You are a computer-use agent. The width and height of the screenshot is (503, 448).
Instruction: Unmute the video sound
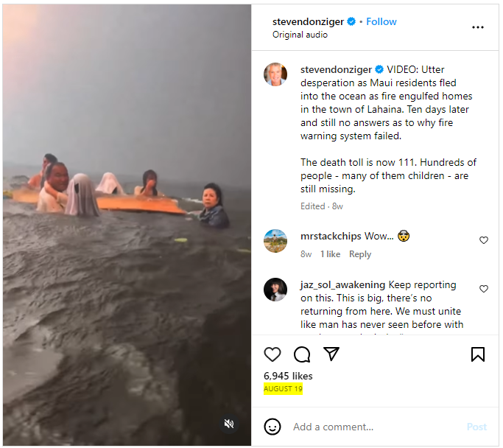pyautogui.click(x=229, y=424)
